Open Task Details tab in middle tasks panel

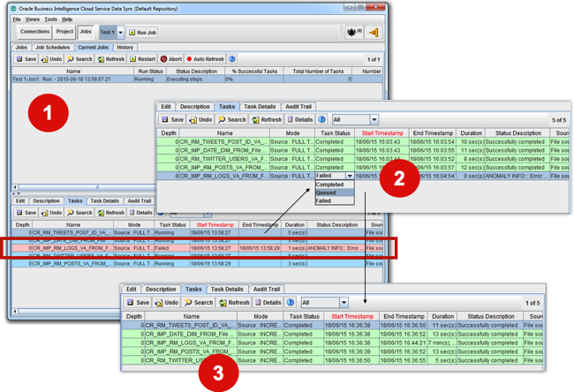(x=260, y=107)
